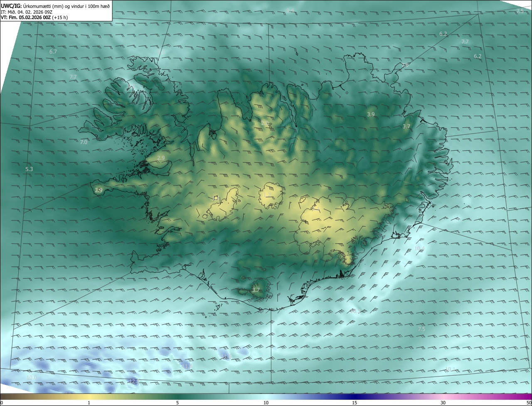The image size is (532, 406).
Task: Click the 10.3 value on the map
Action: 355,311
